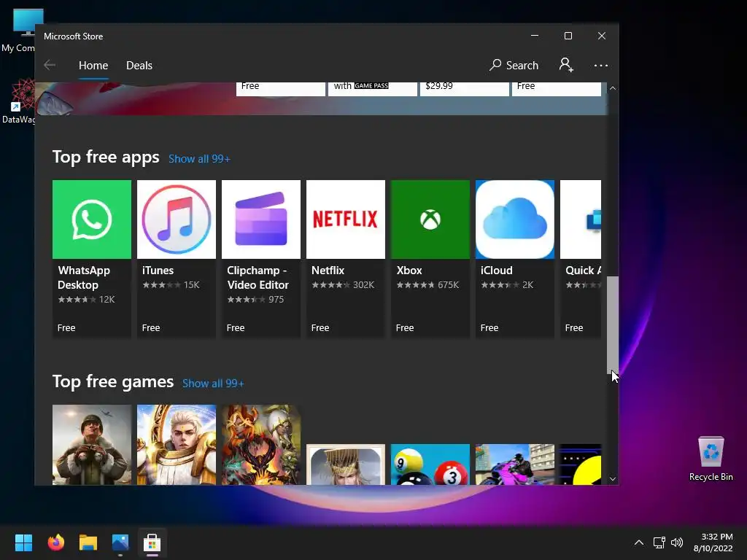Viewport: 747px width, 560px height.
Task: Show all top free apps
Action: click(x=199, y=159)
